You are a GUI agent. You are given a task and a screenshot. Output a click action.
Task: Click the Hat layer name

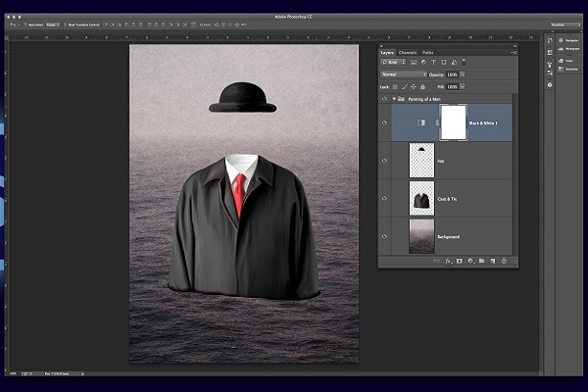[441, 162]
